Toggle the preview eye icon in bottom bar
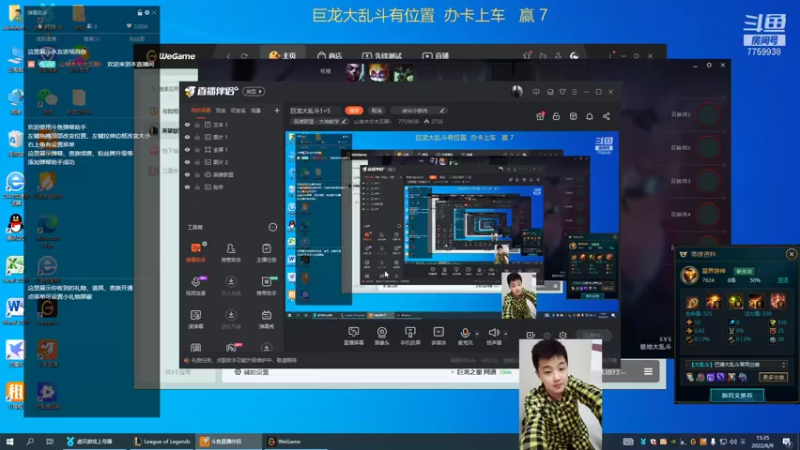 click(547, 335)
